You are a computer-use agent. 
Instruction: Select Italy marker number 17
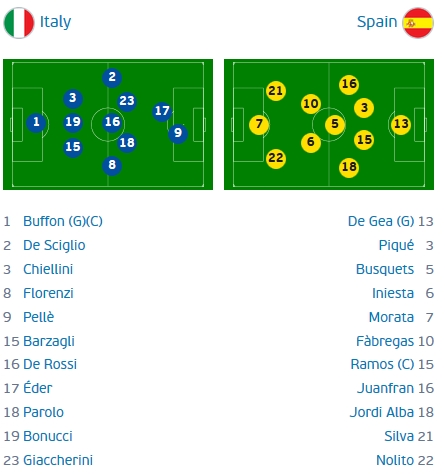pyautogui.click(x=162, y=111)
